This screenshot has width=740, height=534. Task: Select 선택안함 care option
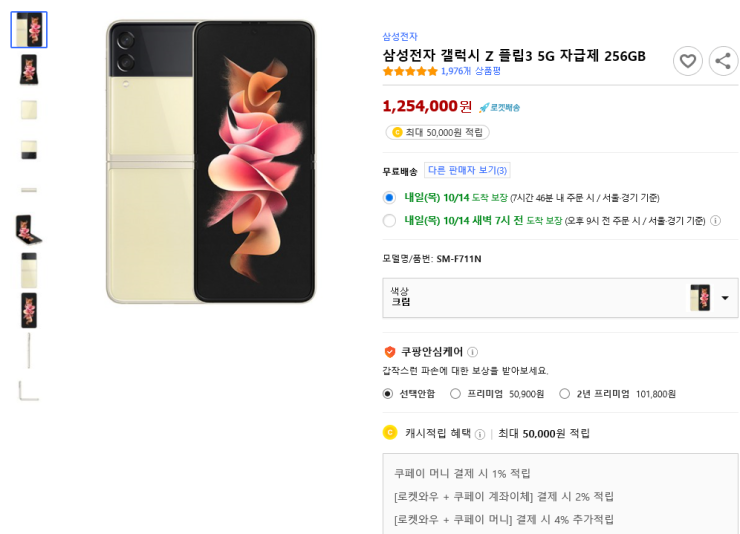click(388, 394)
